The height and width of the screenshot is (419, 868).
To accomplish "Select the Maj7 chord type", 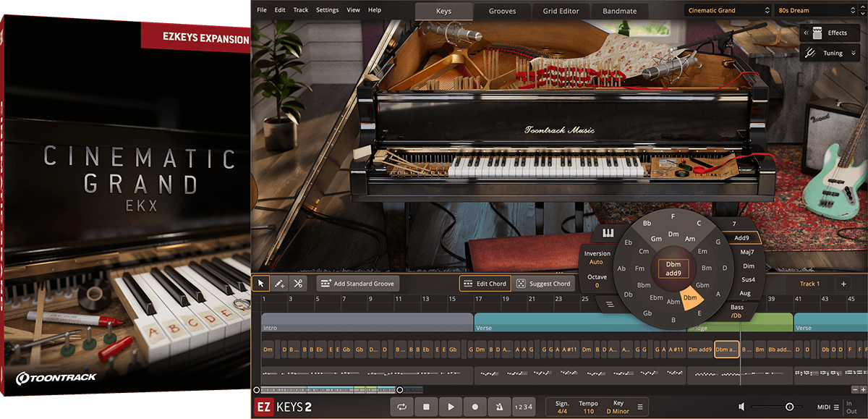I will pyautogui.click(x=746, y=252).
